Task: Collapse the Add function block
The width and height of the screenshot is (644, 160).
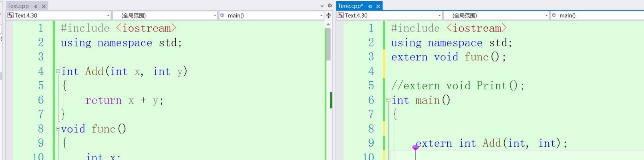Action: coord(58,71)
